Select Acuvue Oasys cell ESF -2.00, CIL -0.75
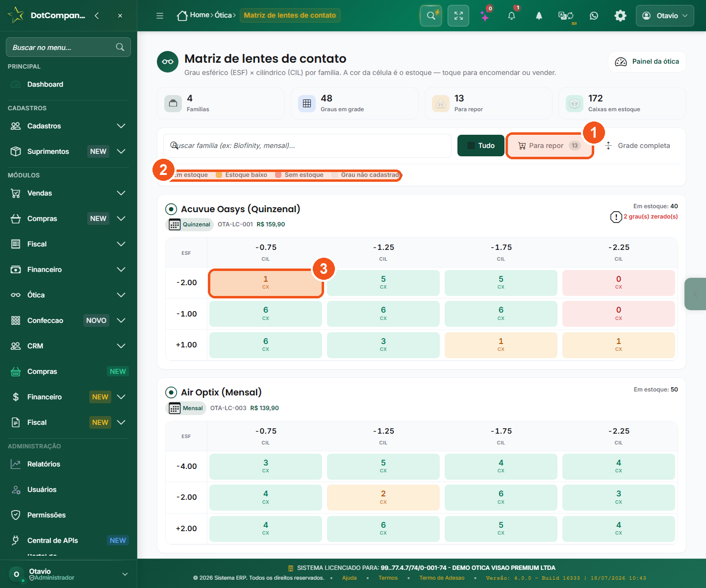The image size is (706, 588). (x=266, y=283)
